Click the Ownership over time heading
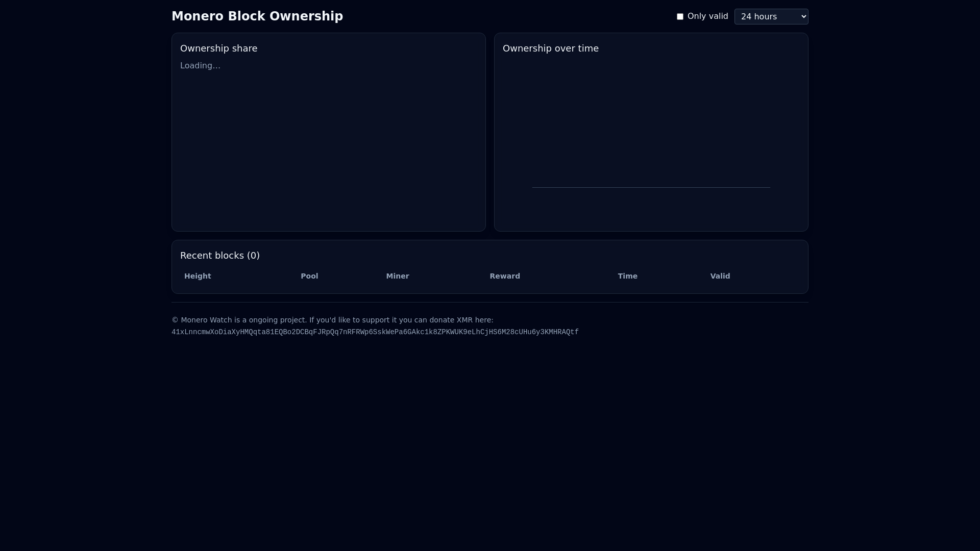This screenshot has height=551, width=980. (551, 48)
